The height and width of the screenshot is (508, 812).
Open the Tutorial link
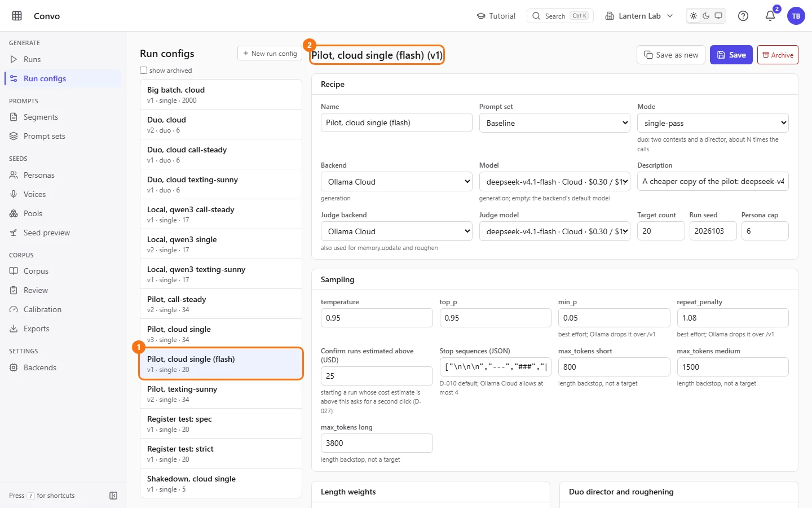[x=496, y=16]
